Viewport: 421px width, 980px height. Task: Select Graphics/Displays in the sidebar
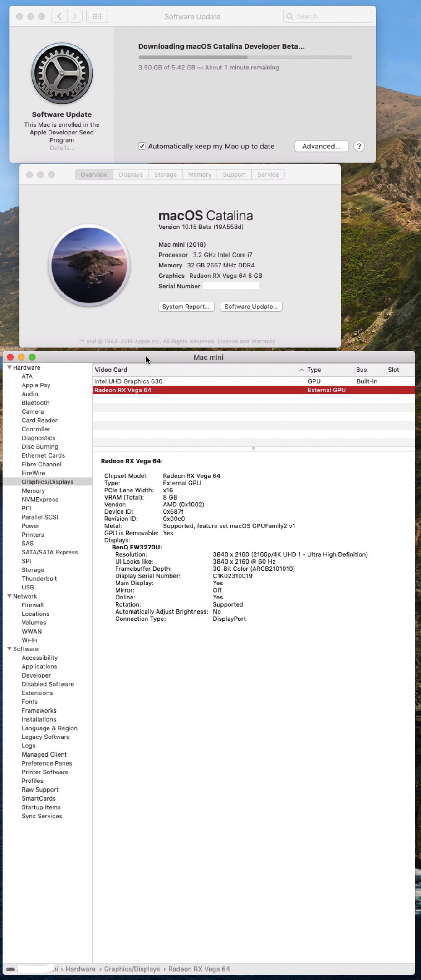click(47, 482)
